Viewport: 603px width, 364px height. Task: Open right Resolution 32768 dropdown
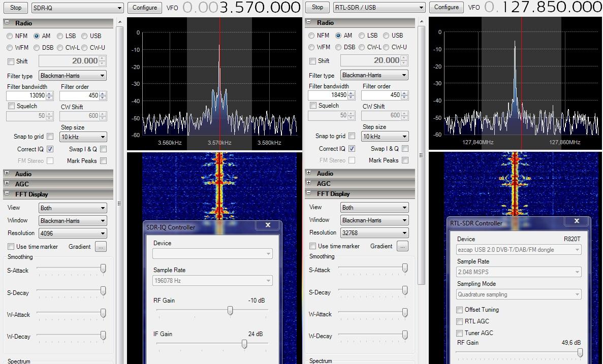point(374,233)
